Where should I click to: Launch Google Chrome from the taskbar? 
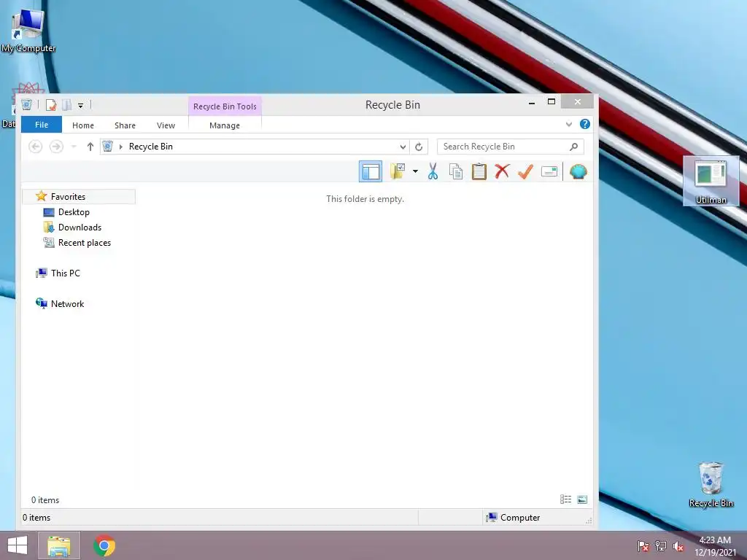104,545
